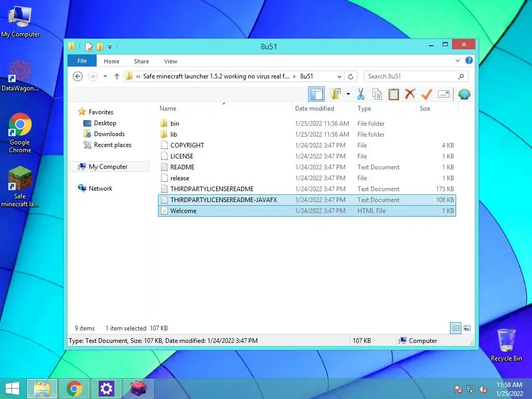The image size is (532, 399).
Task: Open Explorer help question mark icon
Action: tap(469, 60)
